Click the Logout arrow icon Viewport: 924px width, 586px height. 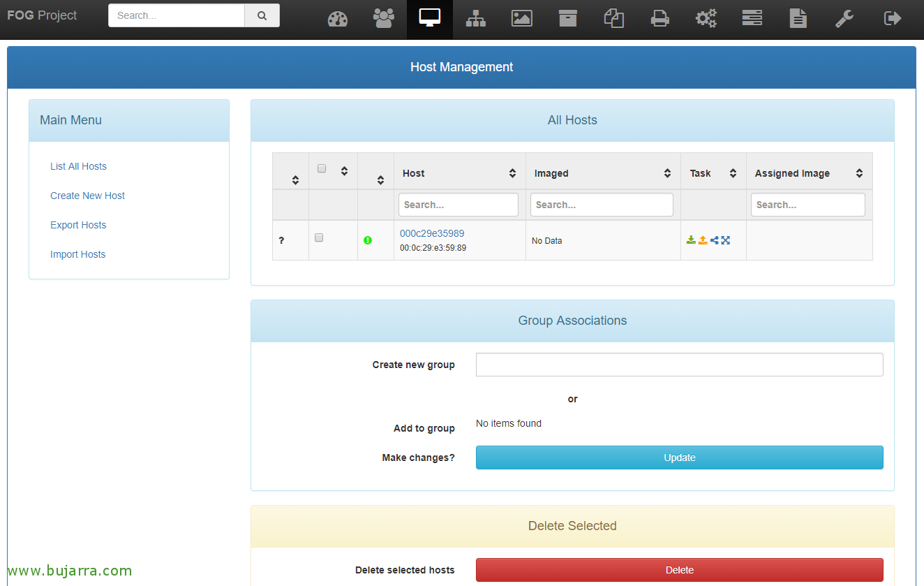[x=893, y=19]
